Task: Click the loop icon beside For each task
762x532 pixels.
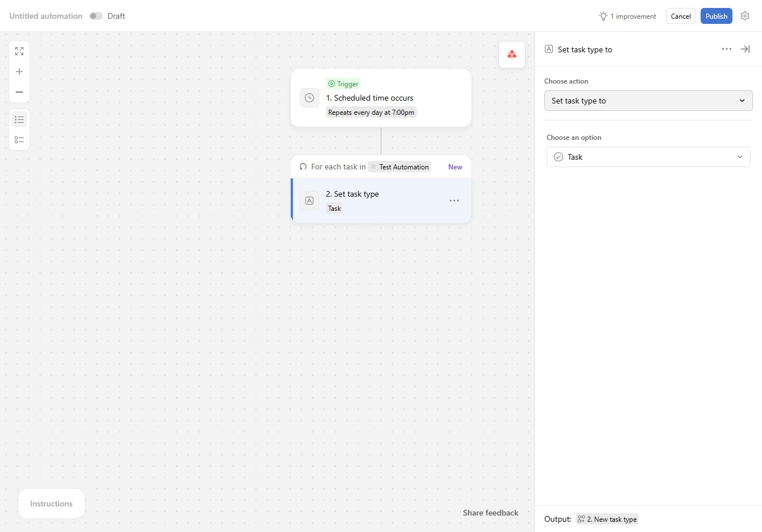Action: tap(303, 167)
